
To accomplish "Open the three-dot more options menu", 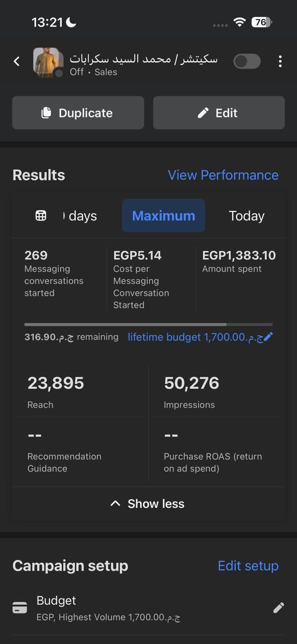I will click(280, 61).
